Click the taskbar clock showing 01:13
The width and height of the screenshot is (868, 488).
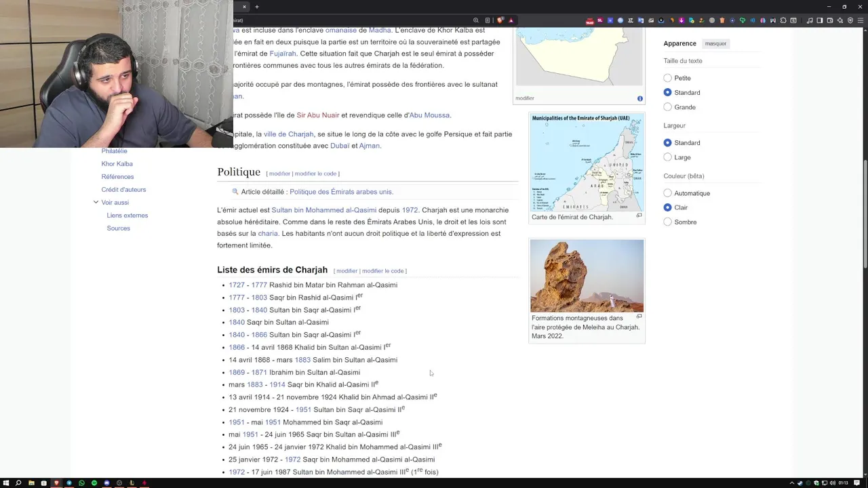tap(843, 483)
